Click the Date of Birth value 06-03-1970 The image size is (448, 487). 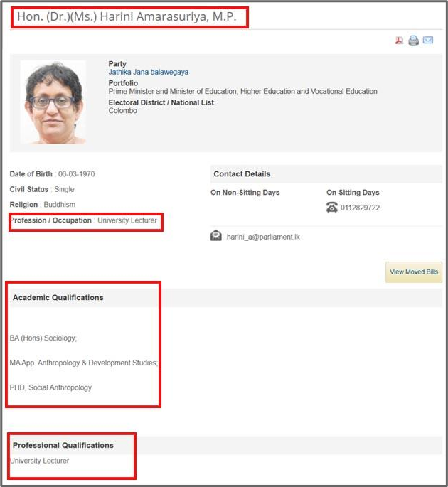coord(76,174)
